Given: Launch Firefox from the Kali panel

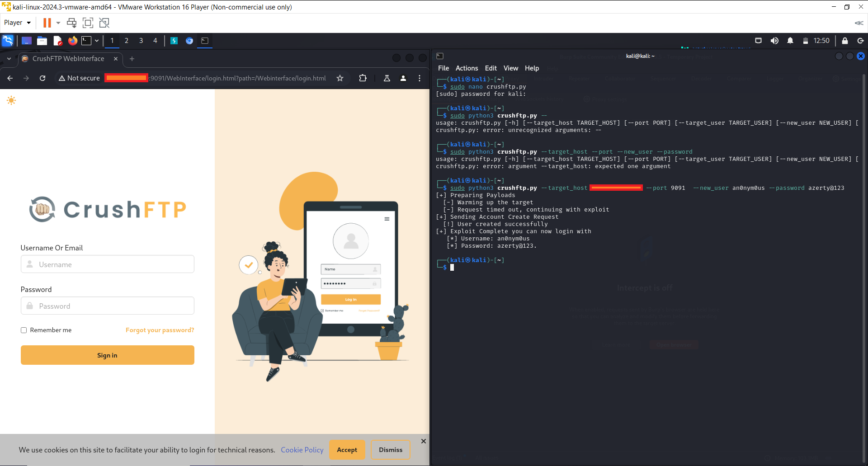Looking at the screenshot, I should tap(73, 41).
